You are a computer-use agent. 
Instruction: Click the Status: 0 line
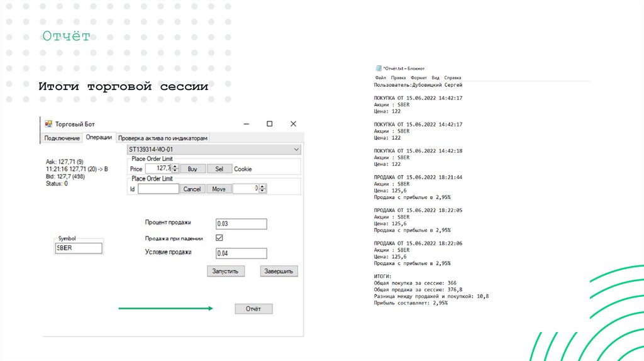tap(57, 184)
